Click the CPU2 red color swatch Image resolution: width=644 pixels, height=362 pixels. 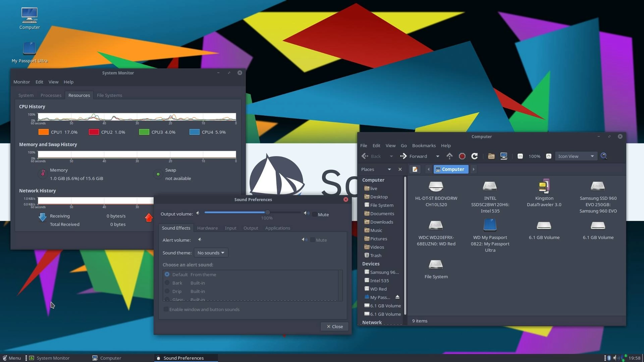tap(94, 132)
